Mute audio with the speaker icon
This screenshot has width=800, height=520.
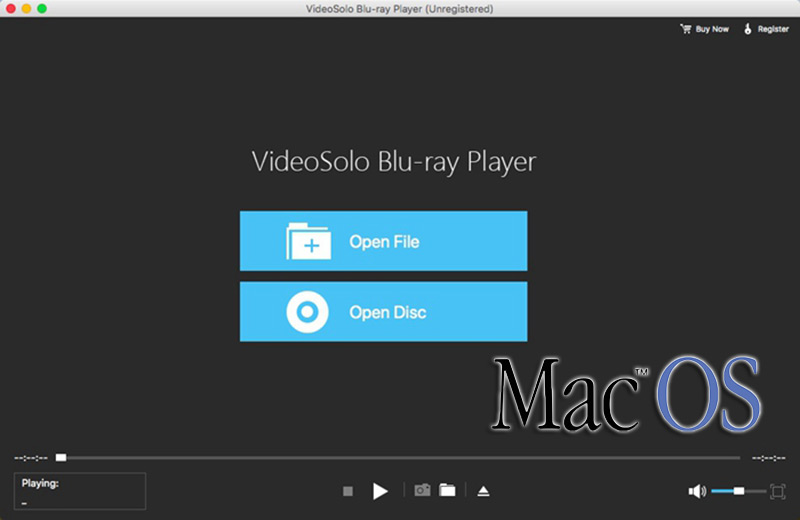point(697,491)
